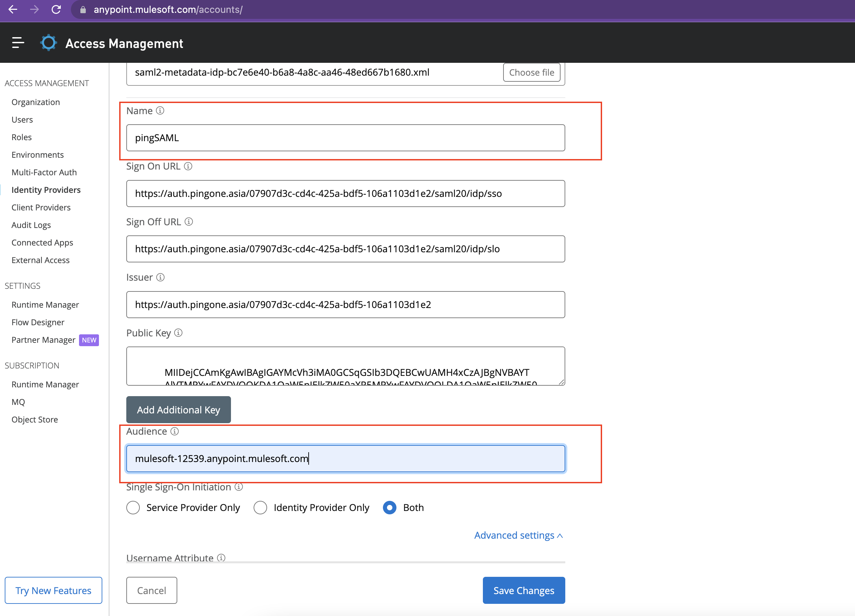Open Audit Logs in sidebar
The width and height of the screenshot is (855, 616).
(31, 225)
